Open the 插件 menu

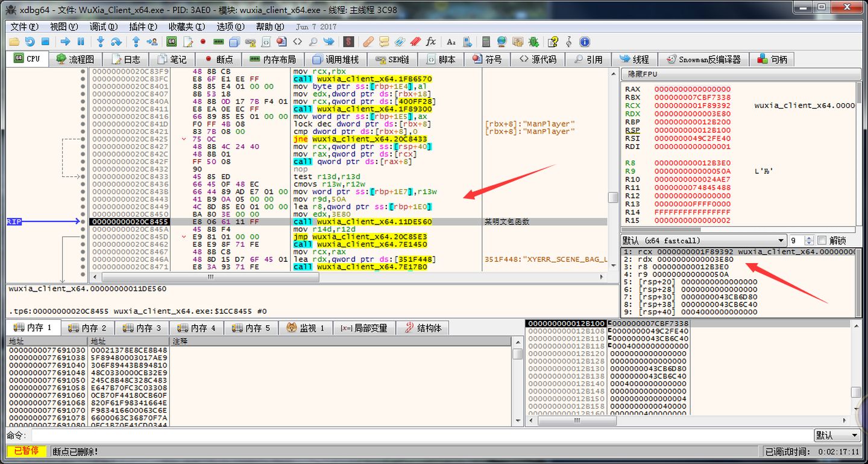pos(143,27)
